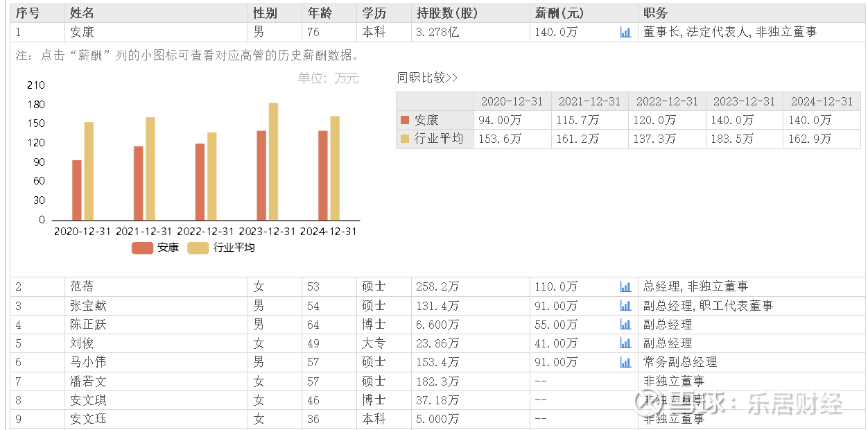Click 安康's 2024-12-31 red bar
Viewport: 868px width, 430px height.
[322, 175]
